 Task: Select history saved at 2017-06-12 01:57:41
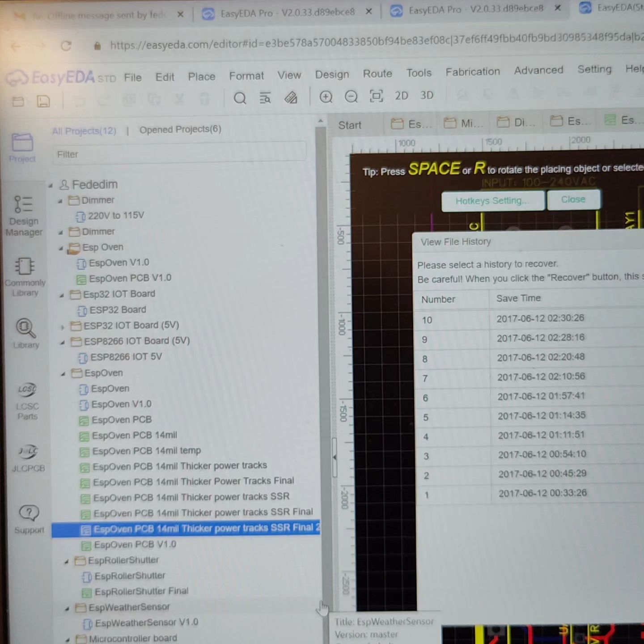click(x=530, y=397)
